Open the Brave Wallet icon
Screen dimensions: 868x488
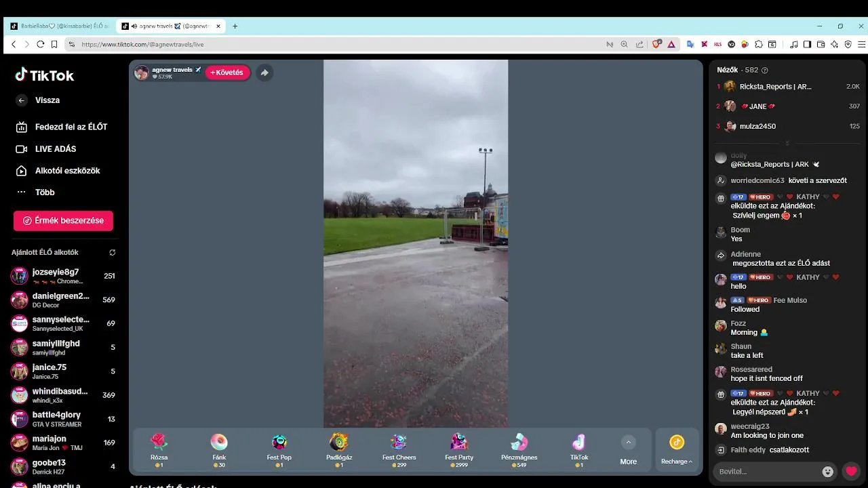coord(821,44)
